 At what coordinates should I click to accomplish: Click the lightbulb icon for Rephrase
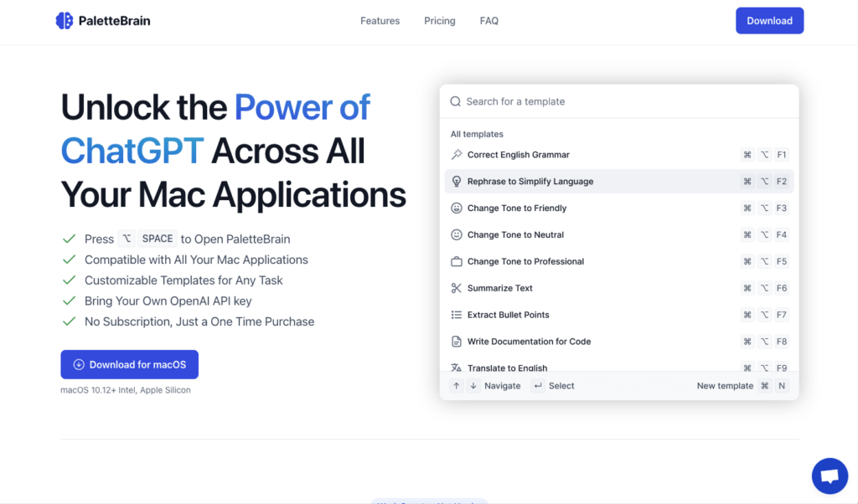[x=457, y=182]
